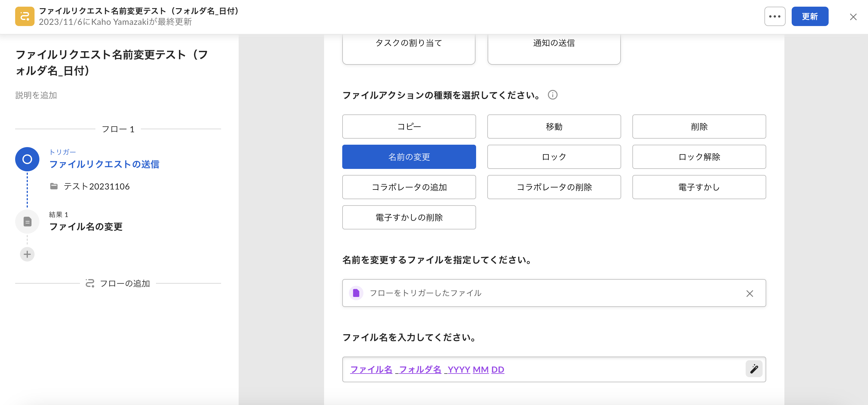Click 説明を追加 to add a description
Viewport: 868px width, 405px height.
coord(36,95)
